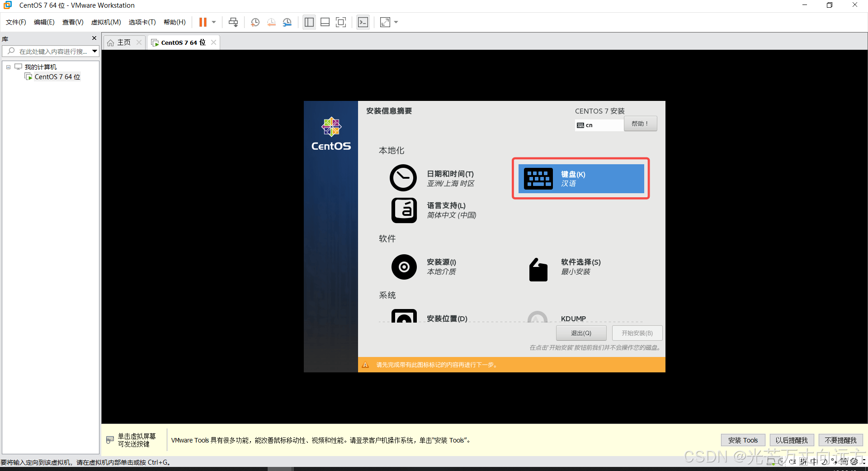This screenshot has height=471, width=868.
Task: Click the 安装 Tools button
Action: (743, 440)
